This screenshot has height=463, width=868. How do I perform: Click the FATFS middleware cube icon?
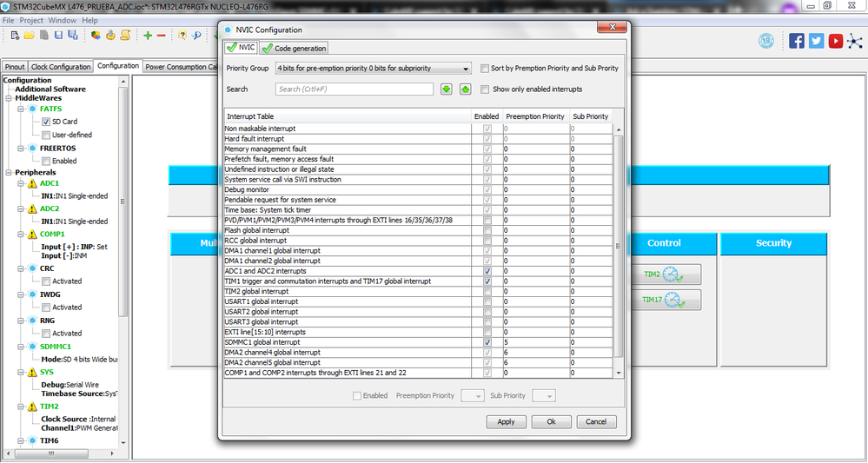32,109
